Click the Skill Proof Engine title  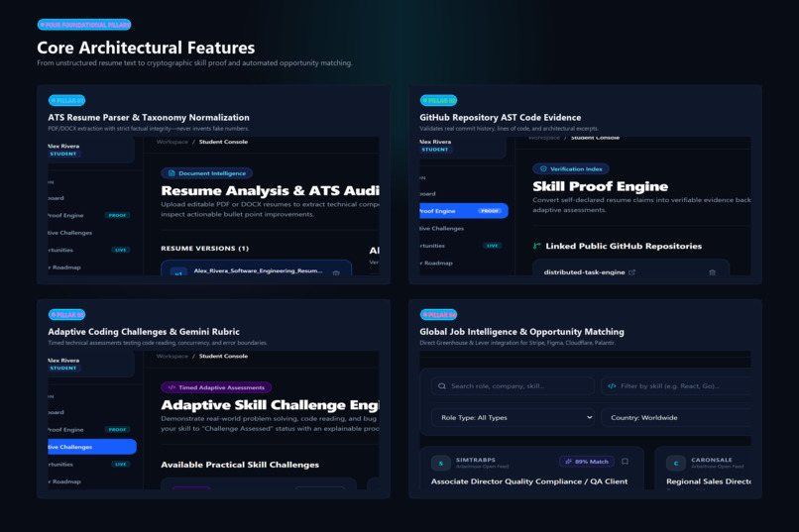(601, 186)
